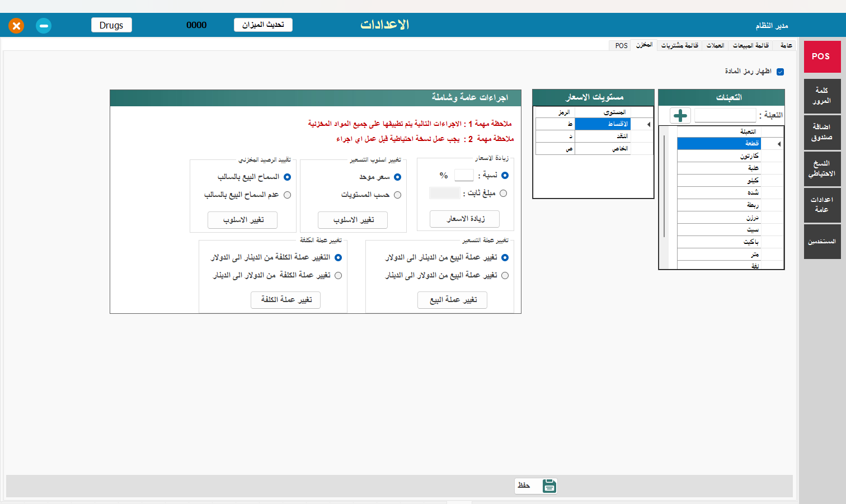Select الخاص price level cell
The image size is (846, 504).
pos(603,149)
